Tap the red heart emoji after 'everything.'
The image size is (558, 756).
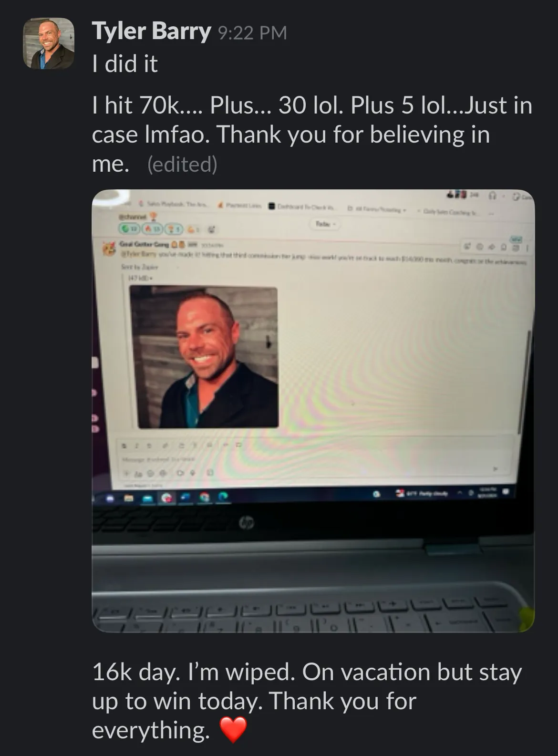(x=233, y=730)
